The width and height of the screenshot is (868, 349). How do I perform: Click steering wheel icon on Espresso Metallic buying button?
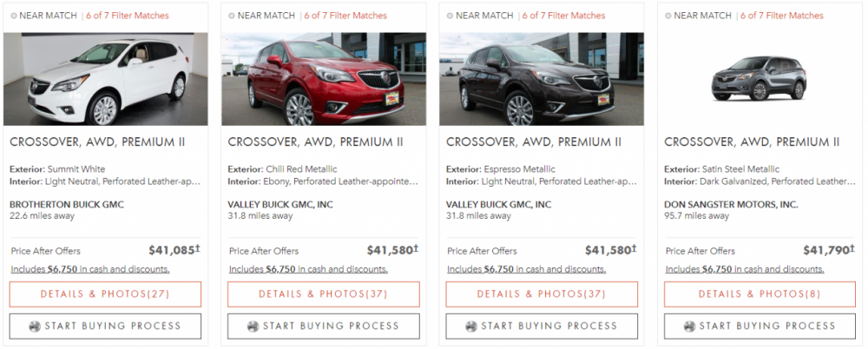[470, 326]
